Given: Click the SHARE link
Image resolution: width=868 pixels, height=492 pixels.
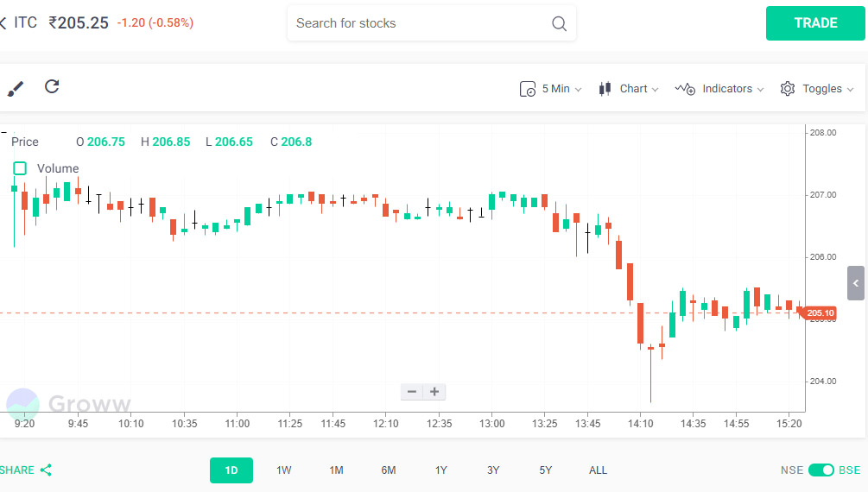Looking at the screenshot, I should click(17, 470).
